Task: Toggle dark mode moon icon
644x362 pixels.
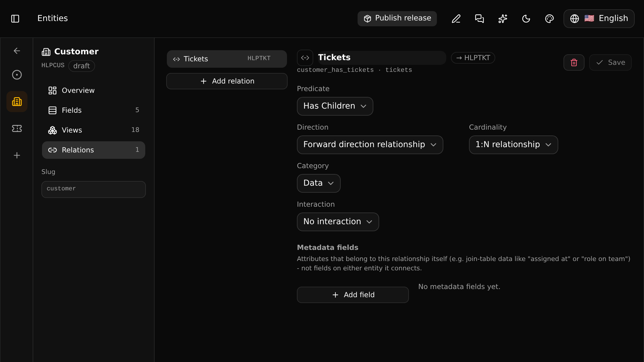Action: click(x=526, y=19)
